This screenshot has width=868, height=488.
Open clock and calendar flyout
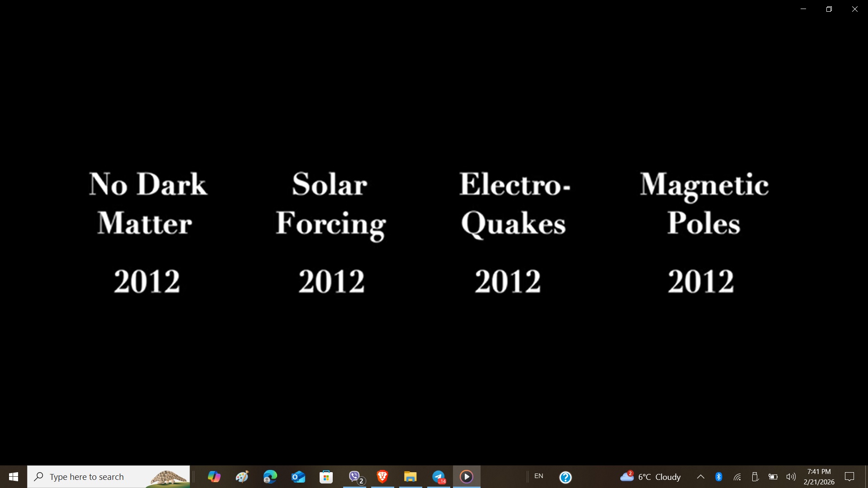(x=819, y=477)
